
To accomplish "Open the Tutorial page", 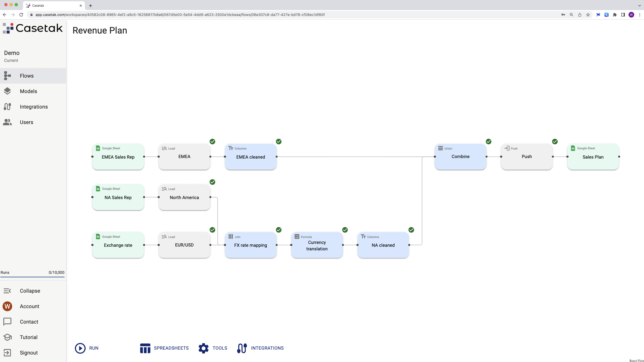I will (x=28, y=337).
